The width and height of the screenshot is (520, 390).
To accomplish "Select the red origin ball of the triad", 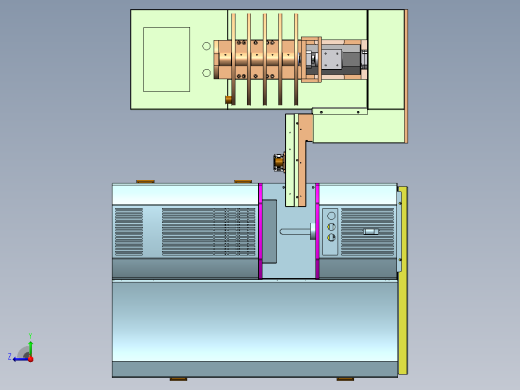I will click(31, 359).
